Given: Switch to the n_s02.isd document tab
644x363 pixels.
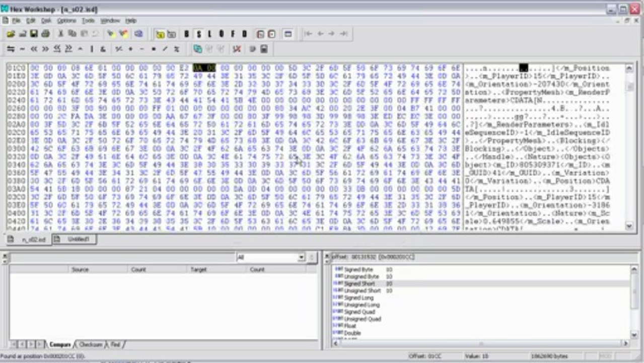Looking at the screenshot, I should pyautogui.click(x=28, y=239).
